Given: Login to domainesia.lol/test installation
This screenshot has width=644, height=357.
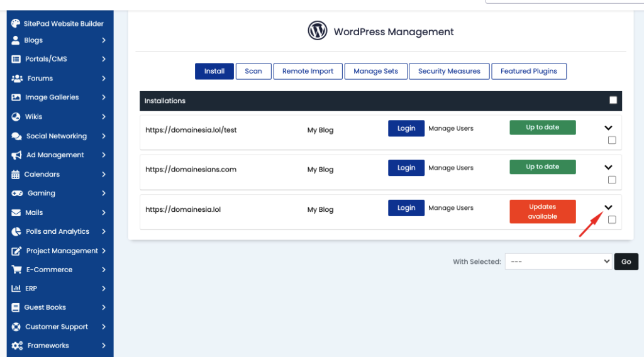Looking at the screenshot, I should (406, 128).
